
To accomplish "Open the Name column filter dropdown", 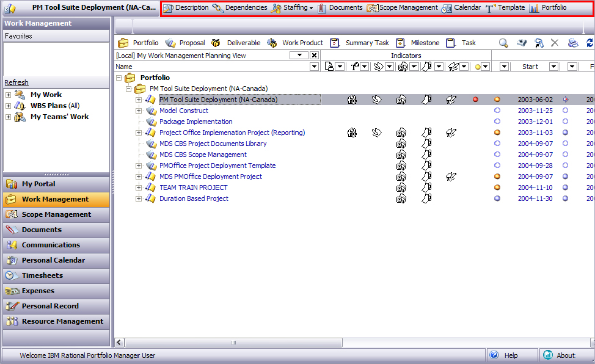I will [x=314, y=67].
